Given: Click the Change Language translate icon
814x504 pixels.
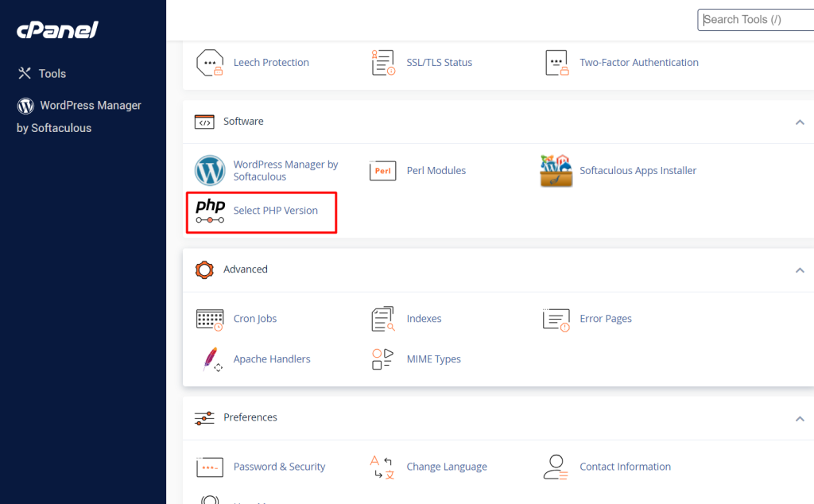Looking at the screenshot, I should click(382, 467).
